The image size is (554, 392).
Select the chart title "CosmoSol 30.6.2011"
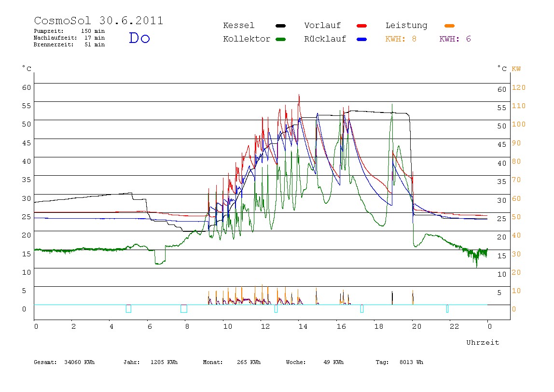point(98,20)
